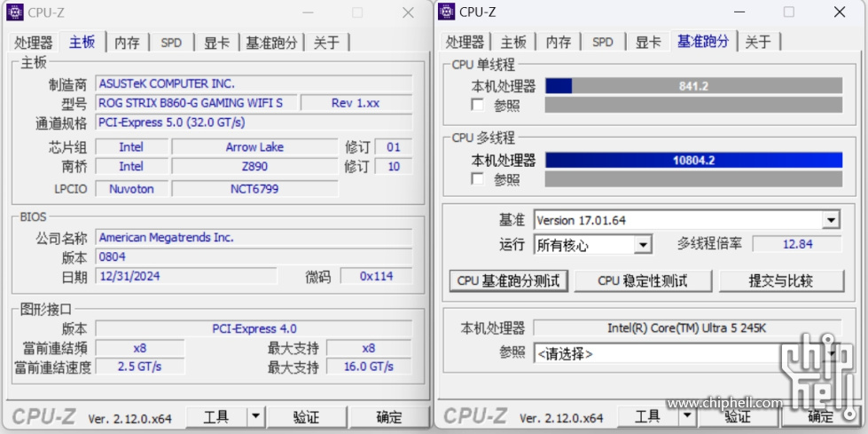Enable the 参照 checkbox under CPU 多线程
Viewport: 868px width, 434px height.
(x=477, y=179)
